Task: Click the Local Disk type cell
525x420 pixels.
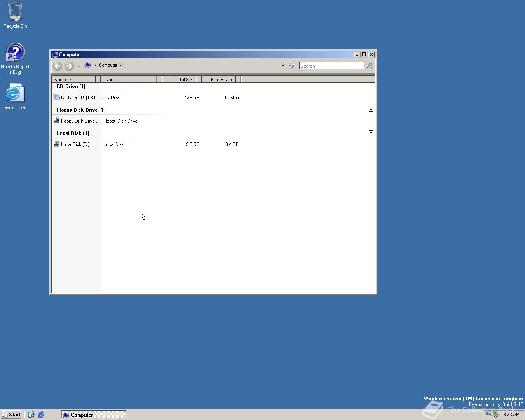Action: (114, 144)
